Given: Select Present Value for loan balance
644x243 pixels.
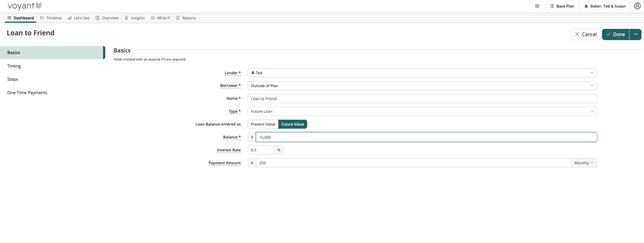Looking at the screenshot, I should click(x=263, y=124).
